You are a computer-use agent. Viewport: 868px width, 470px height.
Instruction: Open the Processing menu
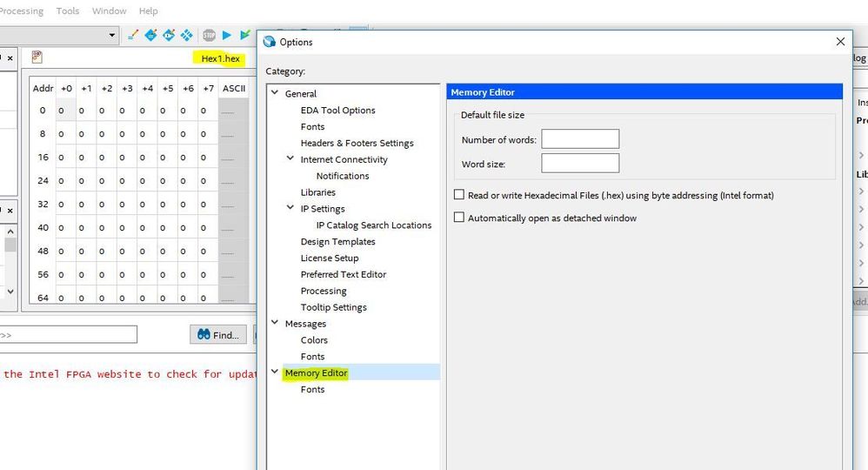coord(21,10)
